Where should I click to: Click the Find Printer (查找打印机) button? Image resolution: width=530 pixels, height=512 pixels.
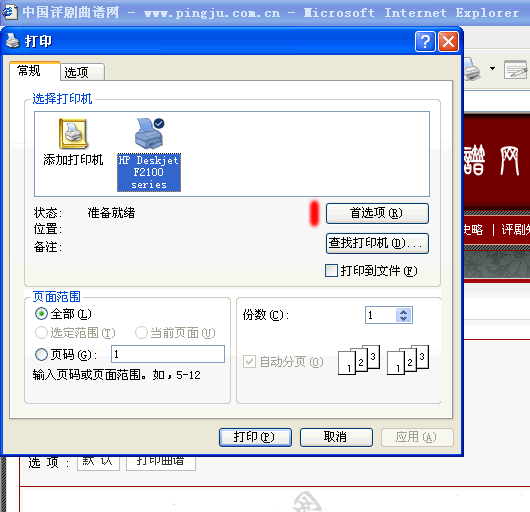(377, 243)
